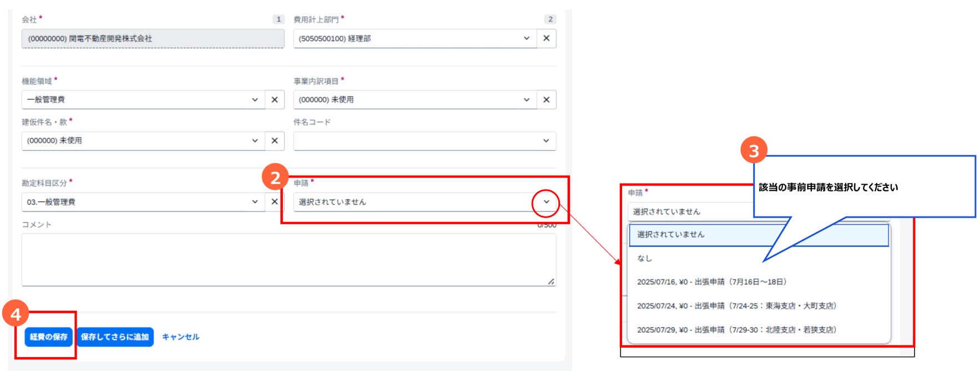Expand the 勘定科目区分 dropdown

tap(255, 202)
